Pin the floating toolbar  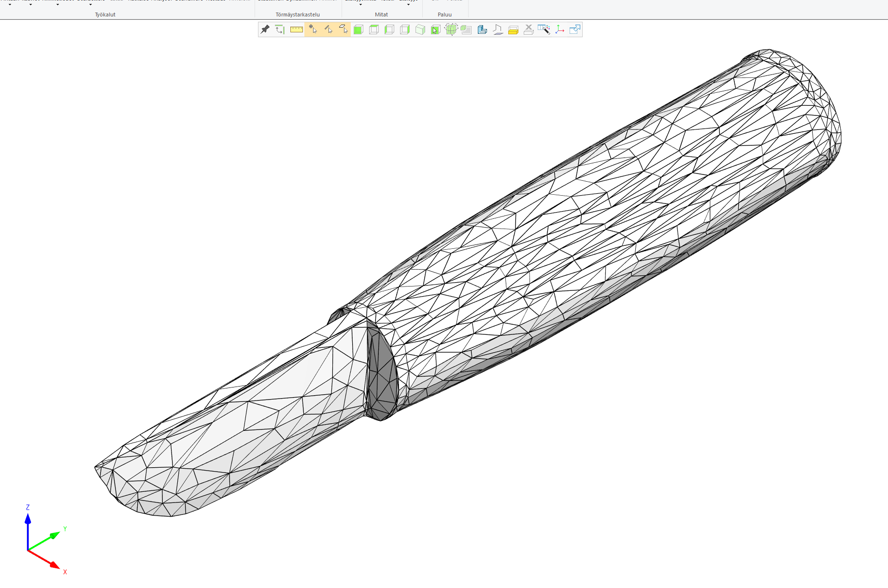(x=265, y=29)
